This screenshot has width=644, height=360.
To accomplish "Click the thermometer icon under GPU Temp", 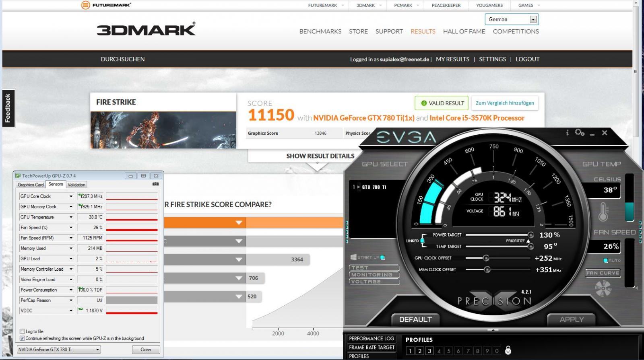I will (603, 212).
